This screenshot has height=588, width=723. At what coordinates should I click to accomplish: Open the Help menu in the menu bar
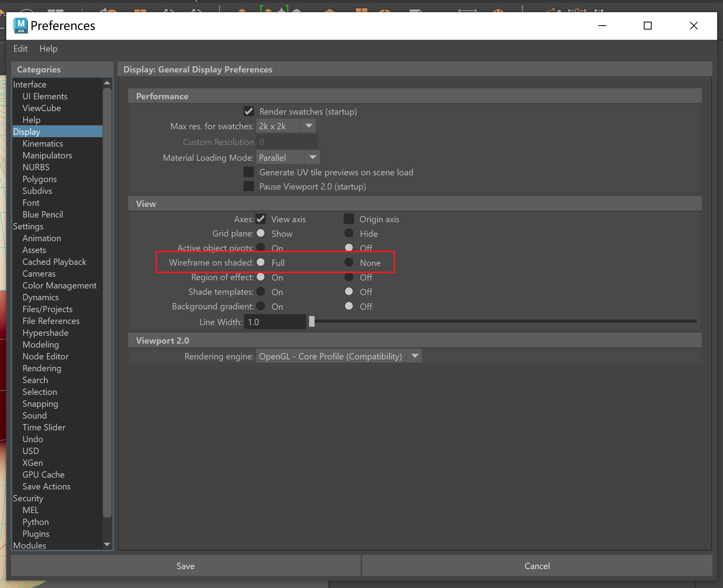pyautogui.click(x=48, y=48)
